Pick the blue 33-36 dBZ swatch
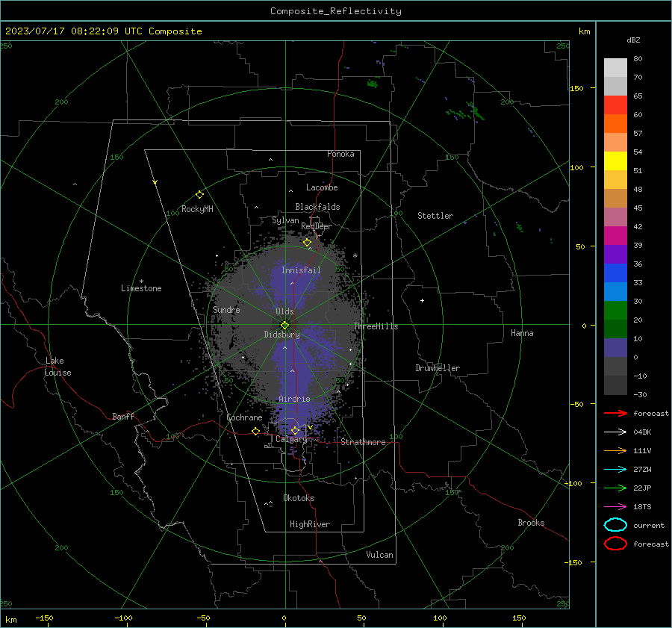The image size is (672, 628). point(615,273)
